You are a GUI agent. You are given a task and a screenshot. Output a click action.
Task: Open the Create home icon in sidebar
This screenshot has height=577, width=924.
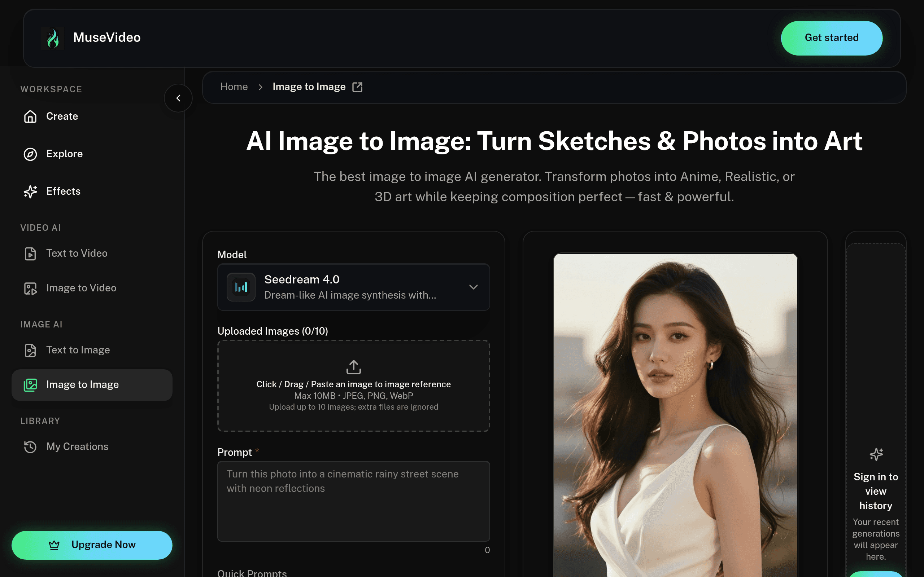click(x=30, y=116)
